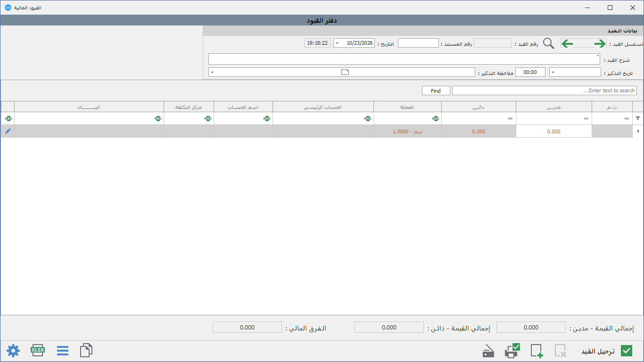Image resolution: width=644 pixels, height=362 pixels.
Task: Go to previous entry with left green arrow
Action: (x=567, y=43)
